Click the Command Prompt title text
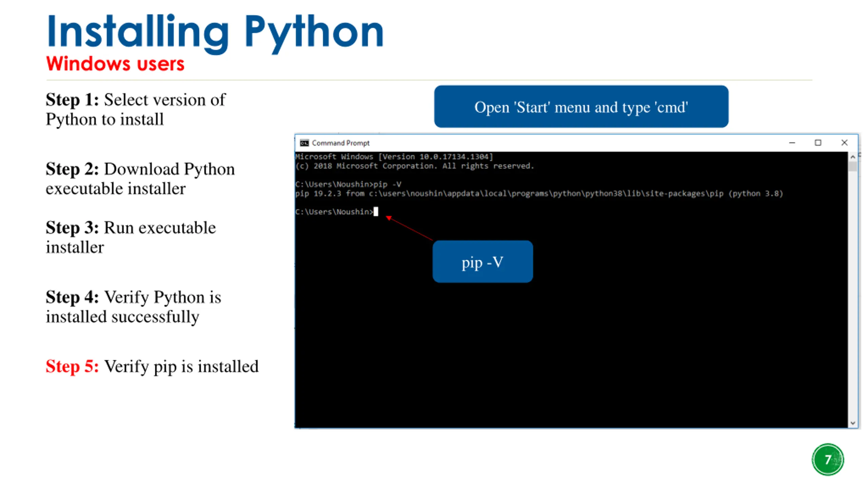 click(340, 143)
